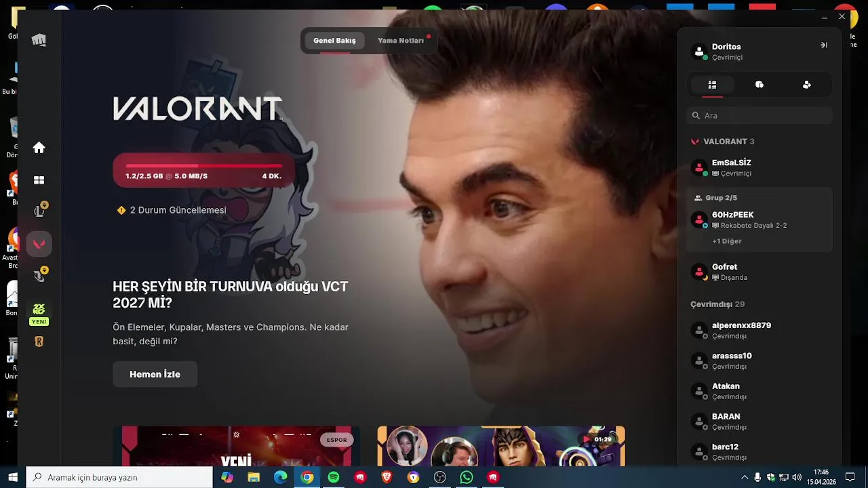868x488 pixels.
Task: Collapse the VALORANT friends group
Action: [x=723, y=142]
